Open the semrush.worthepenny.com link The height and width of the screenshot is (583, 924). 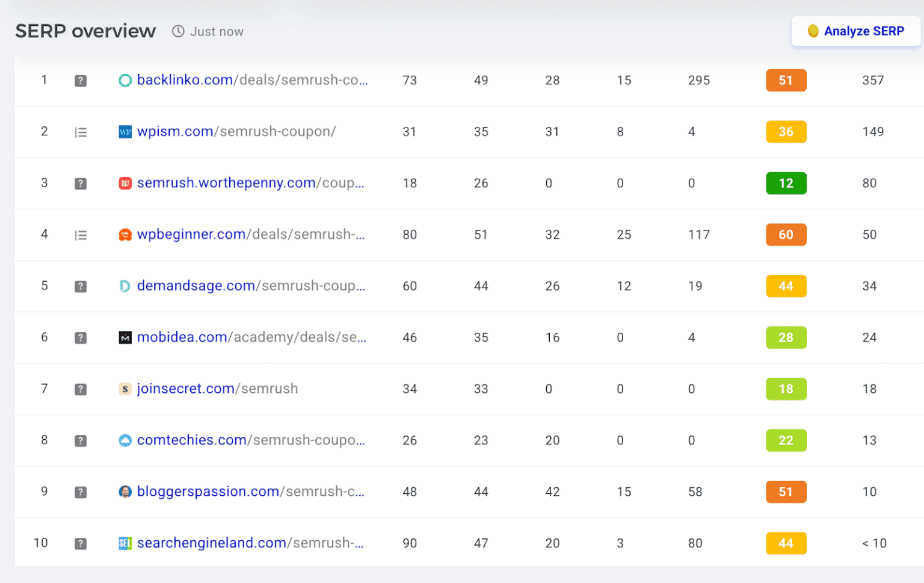click(x=251, y=183)
